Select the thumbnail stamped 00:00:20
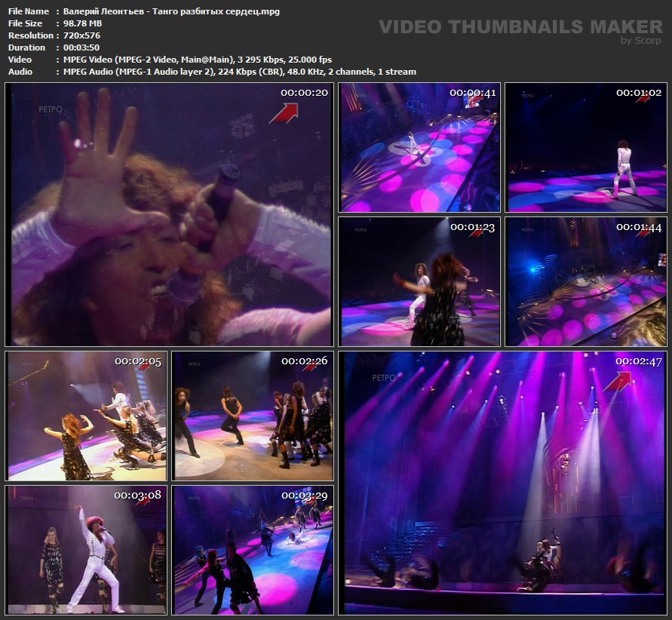Viewport: 672px width, 620px height. coord(169,214)
